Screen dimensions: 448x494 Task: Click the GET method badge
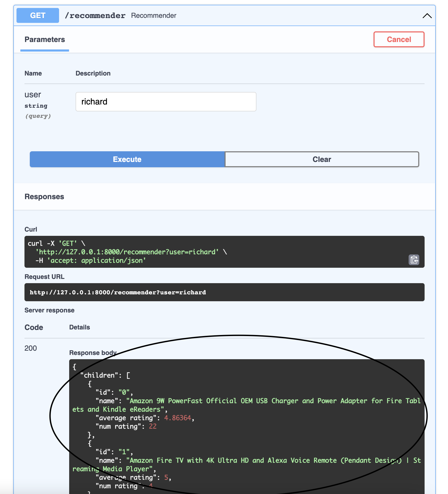click(38, 15)
